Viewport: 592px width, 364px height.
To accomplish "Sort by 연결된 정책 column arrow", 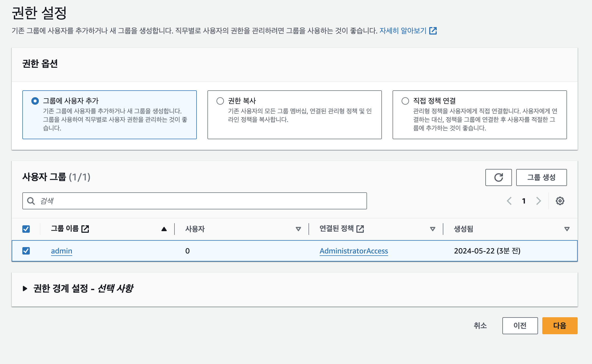I will 432,229.
